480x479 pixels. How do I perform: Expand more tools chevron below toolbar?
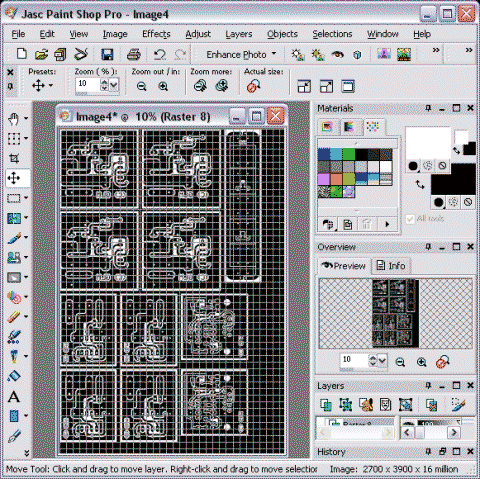coord(26,453)
